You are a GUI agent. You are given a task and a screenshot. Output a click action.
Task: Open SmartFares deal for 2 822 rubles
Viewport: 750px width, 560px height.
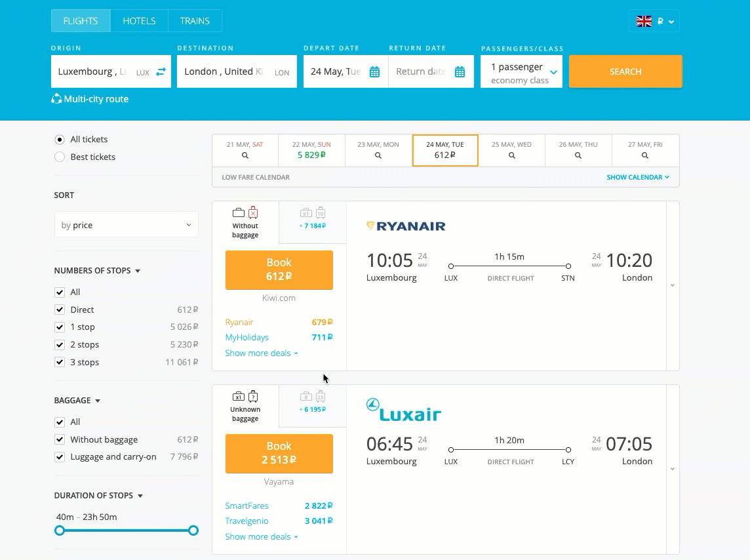click(279, 506)
